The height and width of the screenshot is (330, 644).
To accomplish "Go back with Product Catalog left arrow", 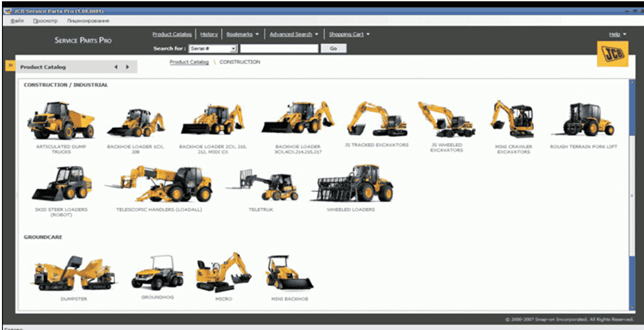I will pos(116,67).
